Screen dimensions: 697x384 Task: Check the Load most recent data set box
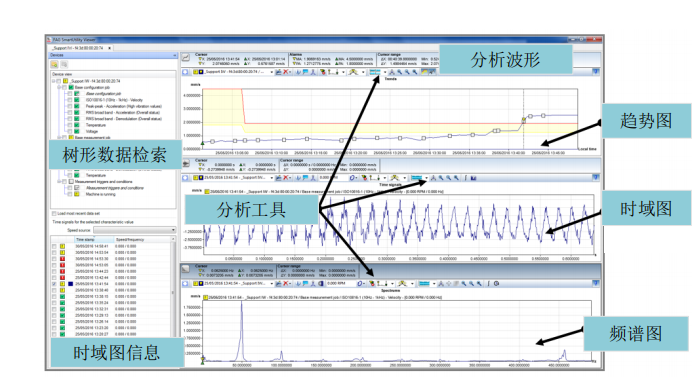[54, 213]
